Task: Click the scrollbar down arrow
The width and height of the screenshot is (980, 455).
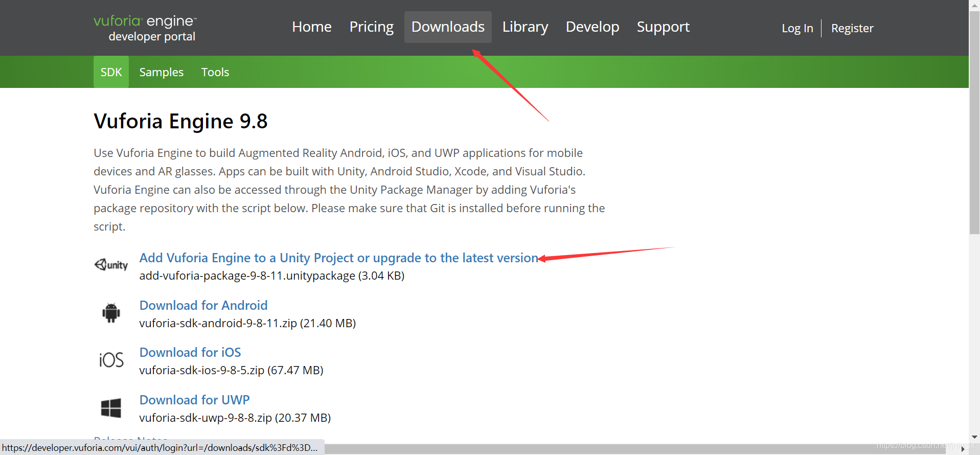Action: (x=974, y=437)
